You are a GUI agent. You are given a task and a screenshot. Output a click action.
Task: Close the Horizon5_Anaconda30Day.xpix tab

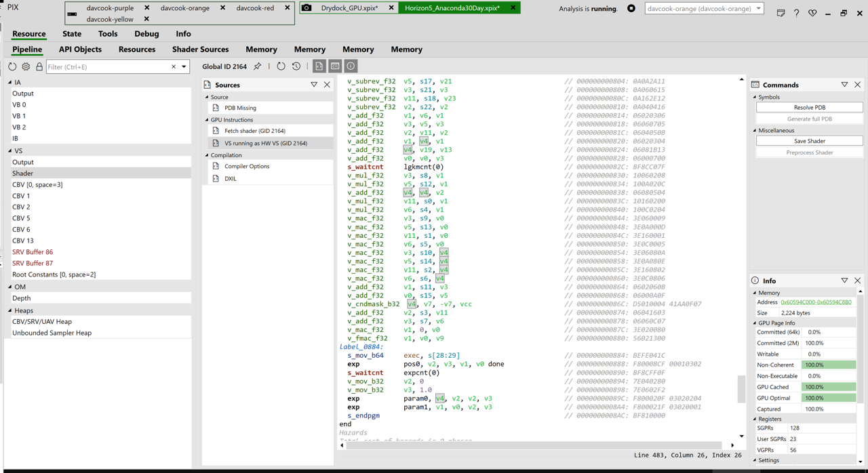point(513,8)
